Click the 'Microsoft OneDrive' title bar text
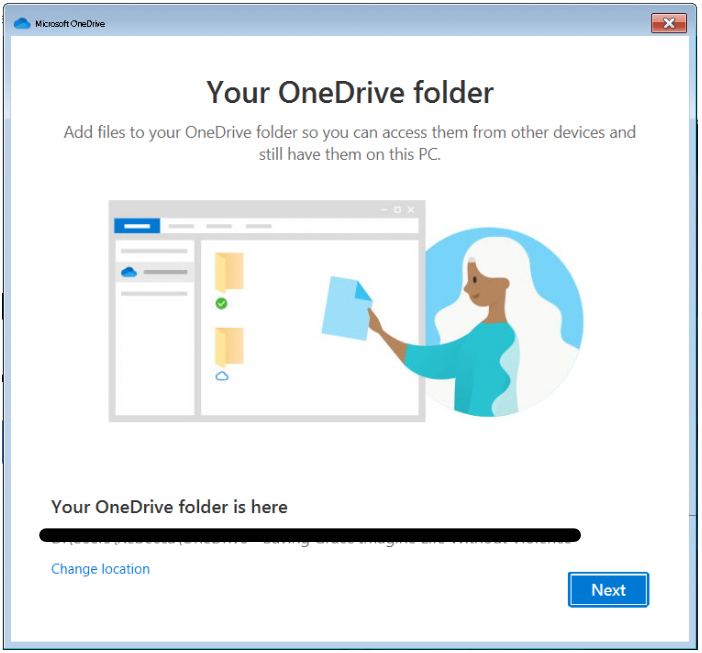The image size is (702, 653). point(70,24)
